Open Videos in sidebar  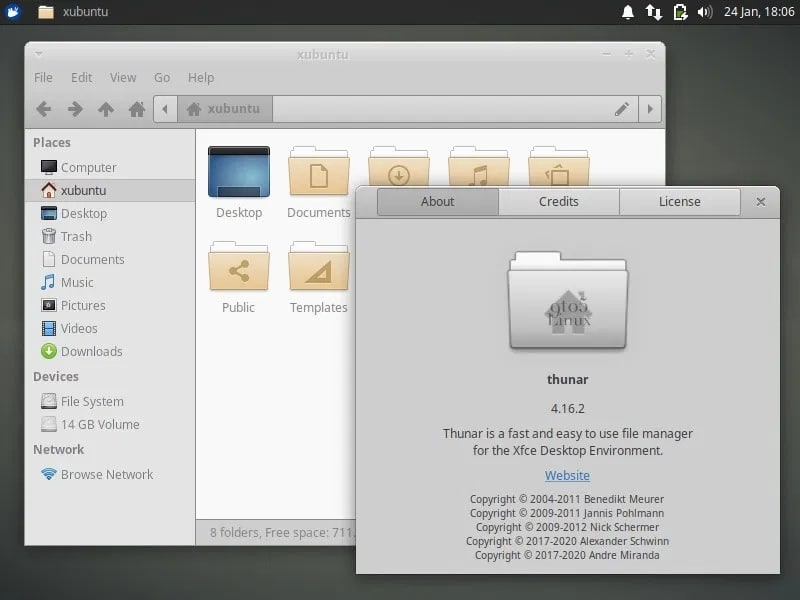[110, 328]
